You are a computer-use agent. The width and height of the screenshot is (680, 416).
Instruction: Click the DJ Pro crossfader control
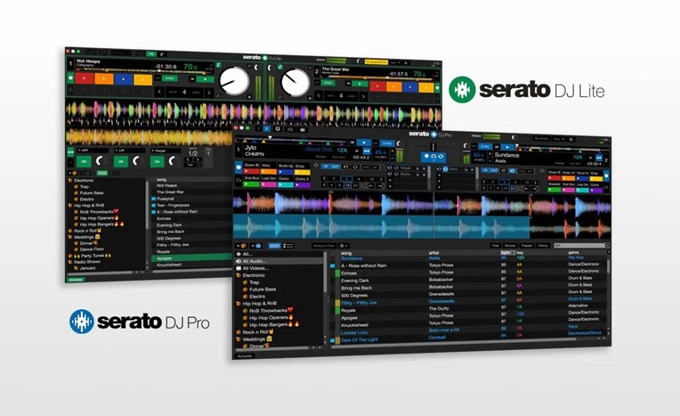tap(433, 147)
